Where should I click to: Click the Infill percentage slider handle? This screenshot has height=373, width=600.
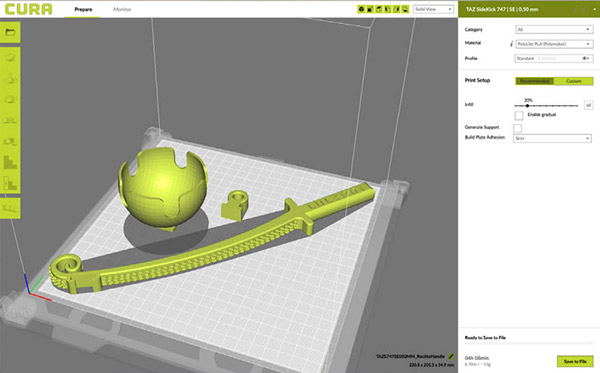tap(527, 106)
